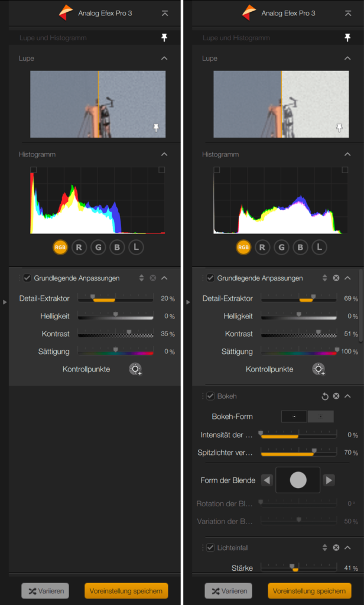Viewport: 364px width, 605px height.
Task: Remove Grundlegende Anpassungen filter in right panel
Action: pyautogui.click(x=336, y=278)
